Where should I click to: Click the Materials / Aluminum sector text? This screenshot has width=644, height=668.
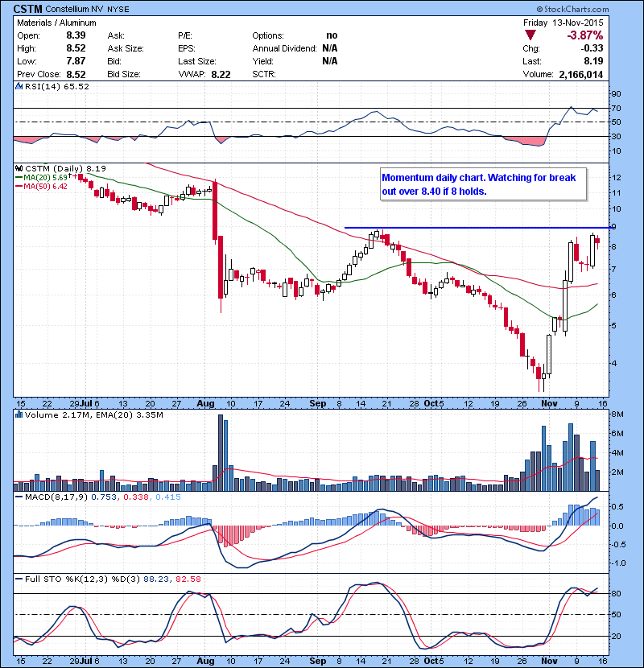(56, 23)
